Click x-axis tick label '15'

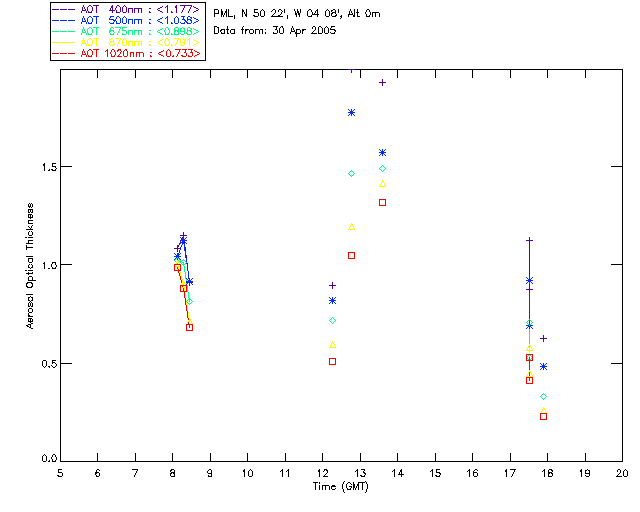[435, 473]
